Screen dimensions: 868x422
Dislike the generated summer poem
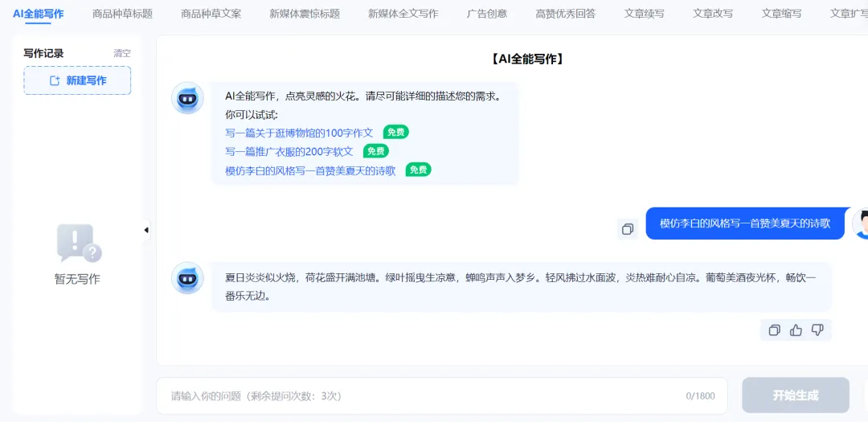pos(817,330)
